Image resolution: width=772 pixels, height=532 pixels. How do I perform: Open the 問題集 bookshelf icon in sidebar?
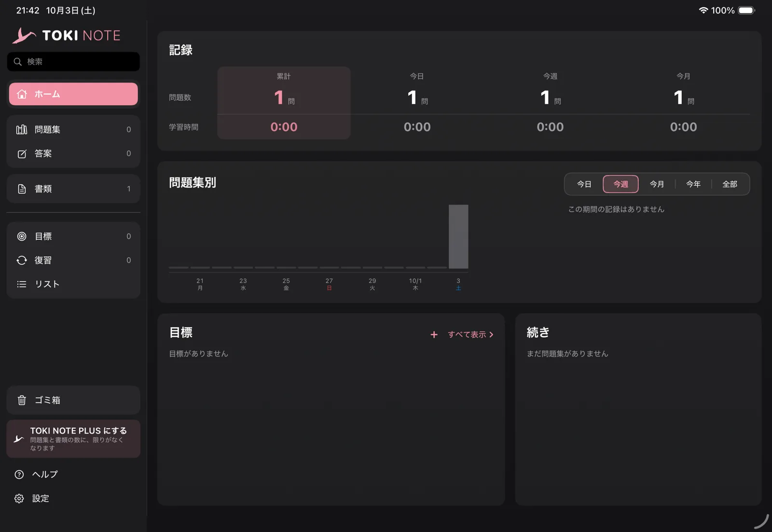22,129
